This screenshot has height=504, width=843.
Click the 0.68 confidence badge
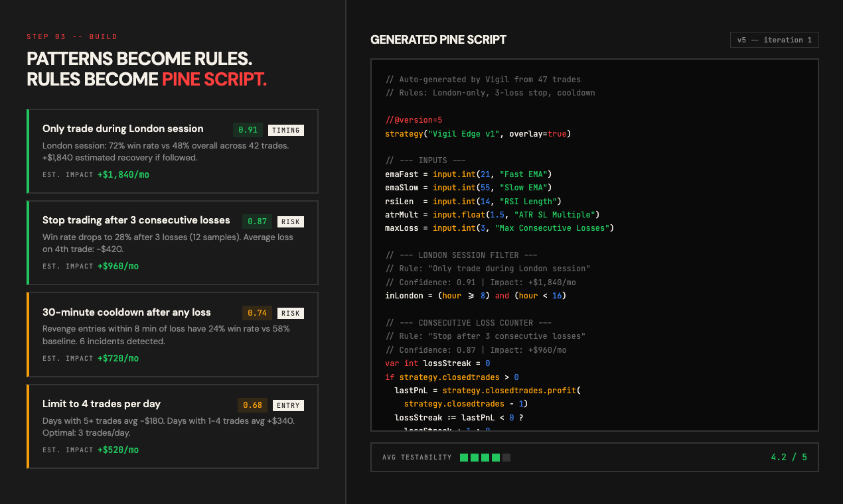(x=253, y=405)
